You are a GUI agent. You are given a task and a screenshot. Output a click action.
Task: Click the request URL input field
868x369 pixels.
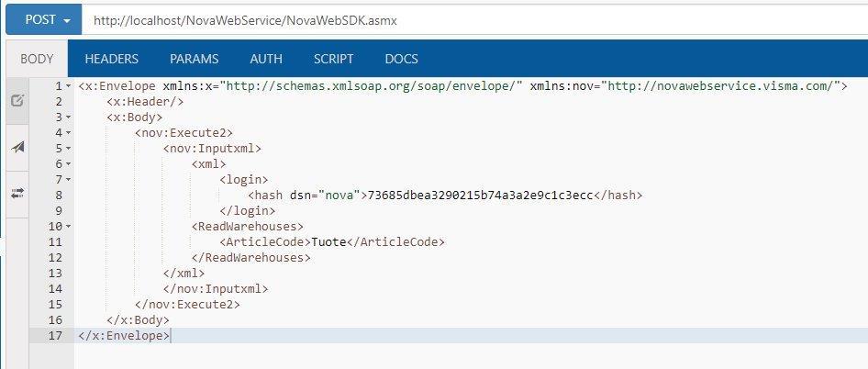[x=474, y=20]
